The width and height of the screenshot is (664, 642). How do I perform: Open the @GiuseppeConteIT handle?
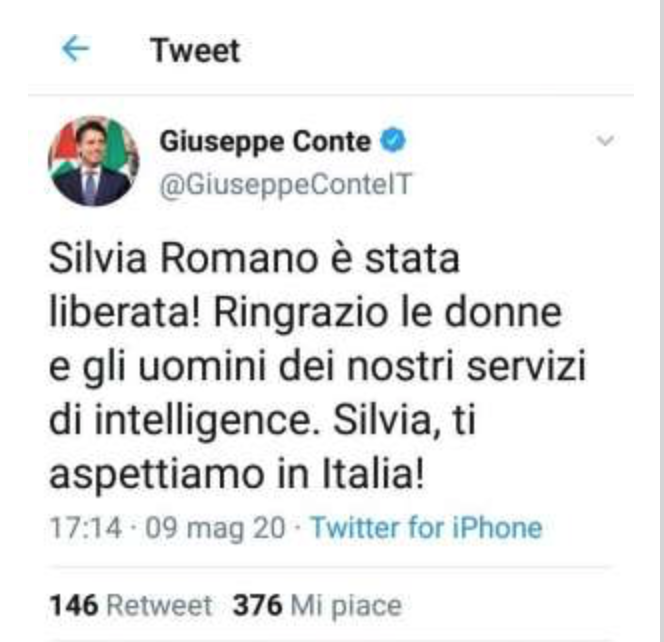285,185
